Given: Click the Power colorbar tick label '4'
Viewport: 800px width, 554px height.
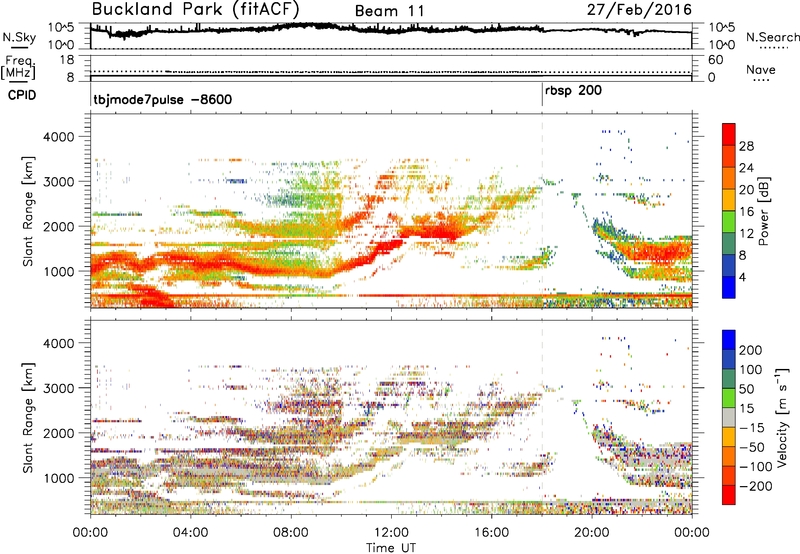Looking at the screenshot, I should point(742,277).
